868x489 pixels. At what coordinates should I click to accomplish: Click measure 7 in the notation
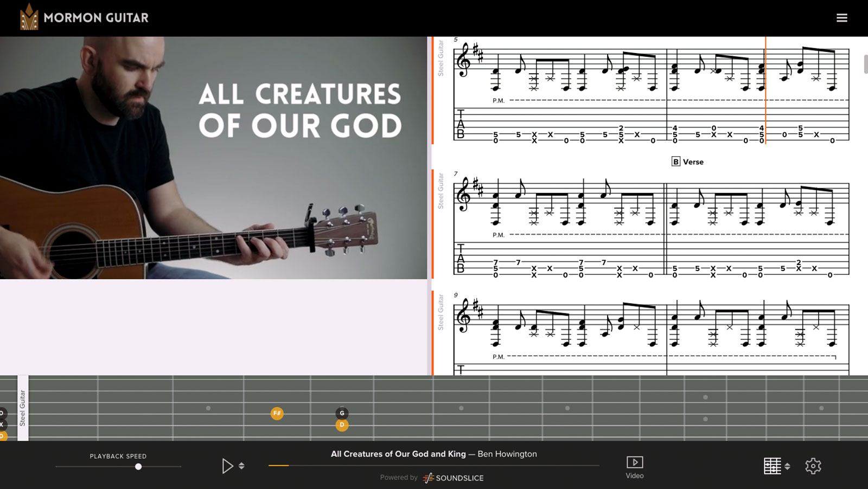click(x=559, y=228)
